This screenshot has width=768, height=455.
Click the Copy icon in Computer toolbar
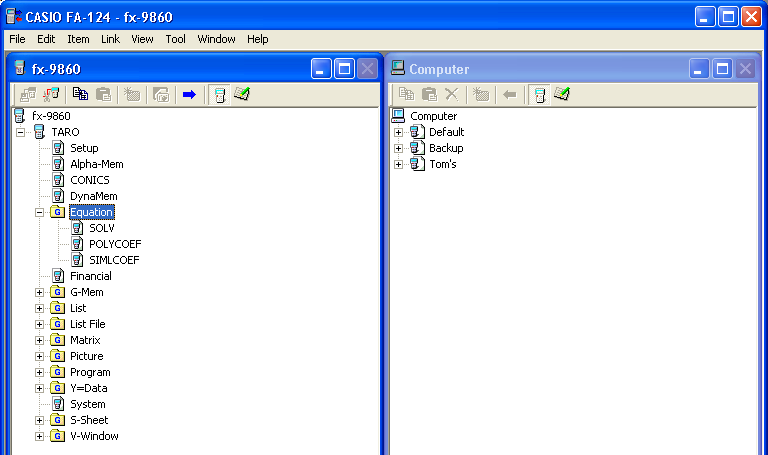[x=406, y=94]
